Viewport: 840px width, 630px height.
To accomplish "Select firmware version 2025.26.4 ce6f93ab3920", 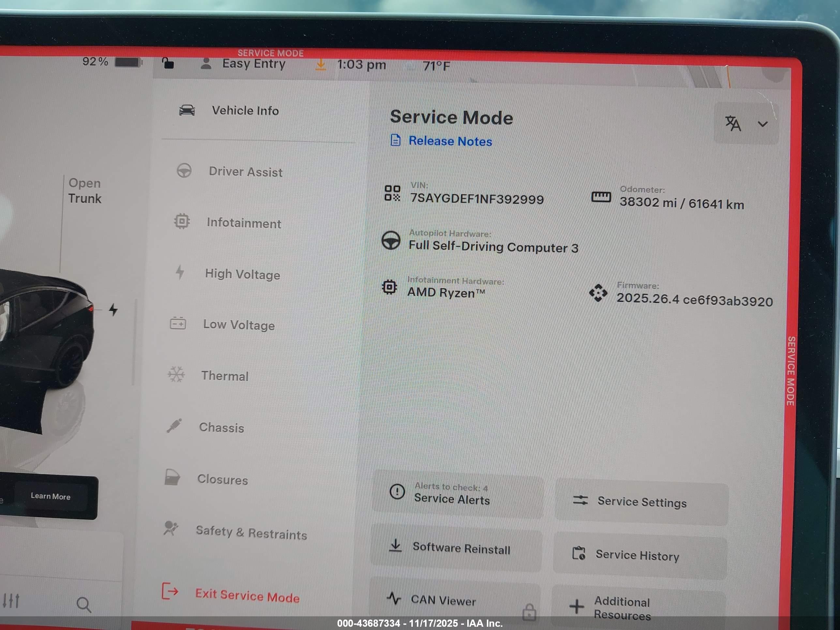I will pyautogui.click(x=695, y=299).
